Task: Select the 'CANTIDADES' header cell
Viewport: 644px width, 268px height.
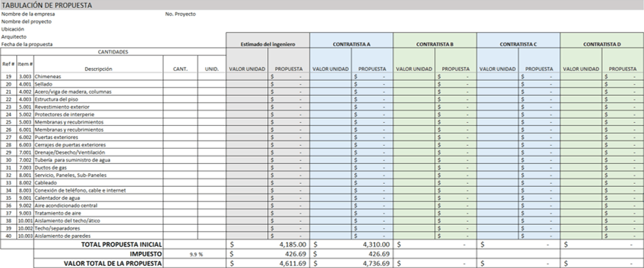Action: [113, 52]
